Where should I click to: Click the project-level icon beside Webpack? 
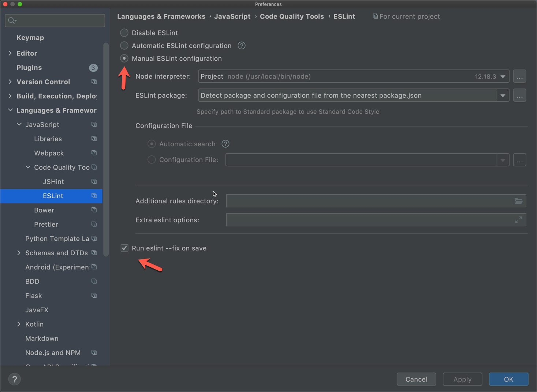tap(94, 153)
